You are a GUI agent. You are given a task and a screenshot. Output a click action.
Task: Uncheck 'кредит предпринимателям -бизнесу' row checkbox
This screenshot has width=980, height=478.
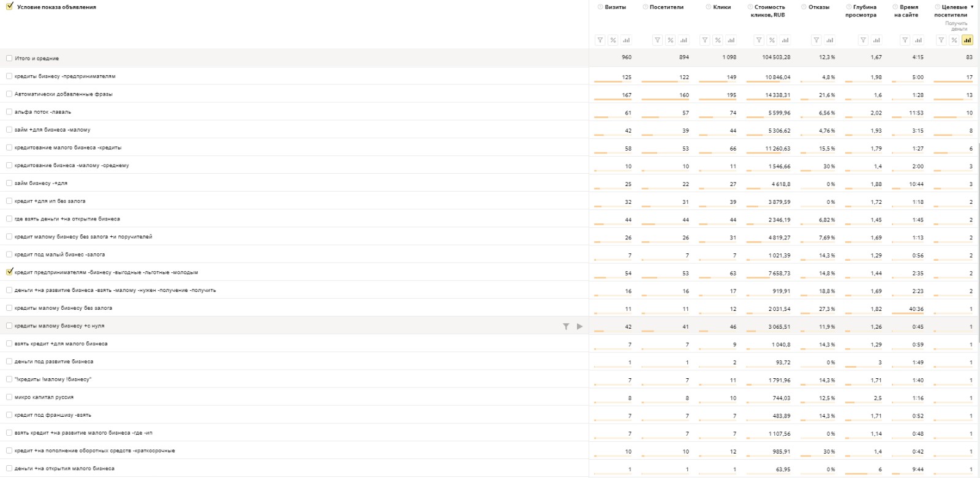point(9,272)
